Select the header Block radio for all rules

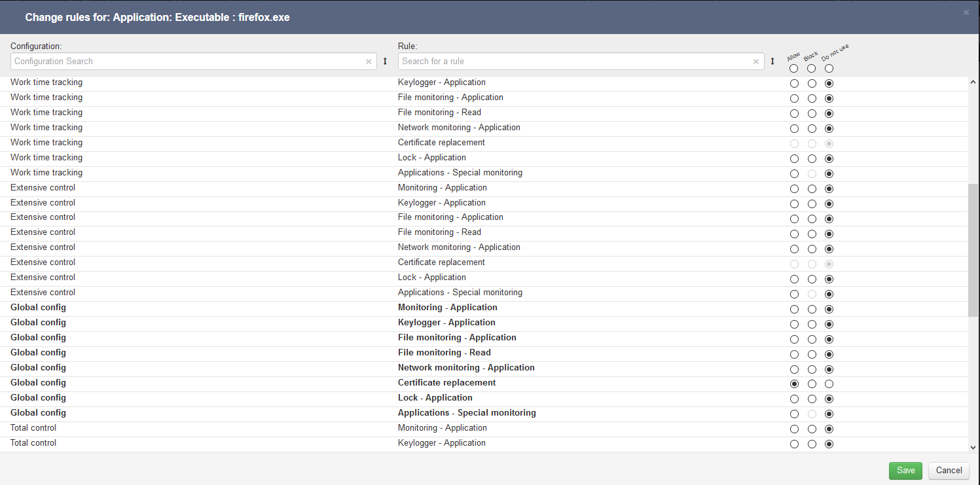(812, 69)
